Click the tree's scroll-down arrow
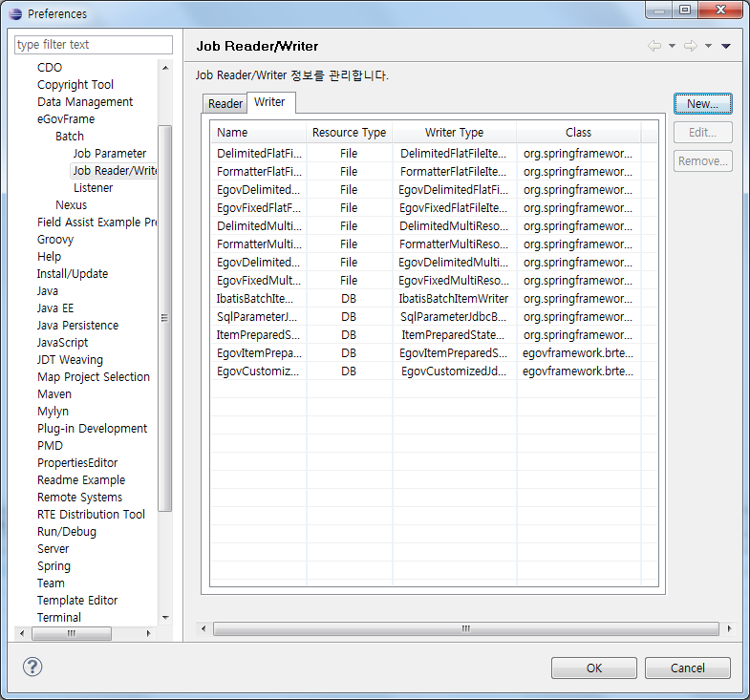Image resolution: width=750 pixels, height=700 pixels. point(165,617)
